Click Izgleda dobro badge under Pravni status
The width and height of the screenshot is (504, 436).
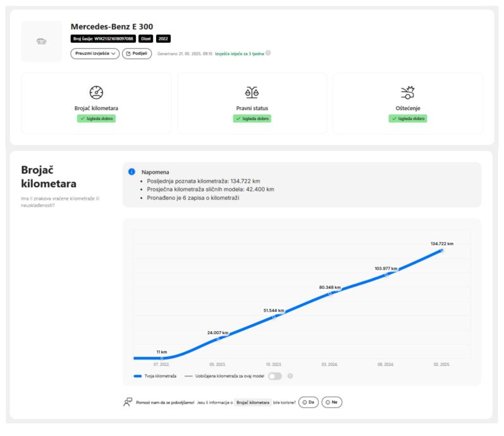[252, 119]
